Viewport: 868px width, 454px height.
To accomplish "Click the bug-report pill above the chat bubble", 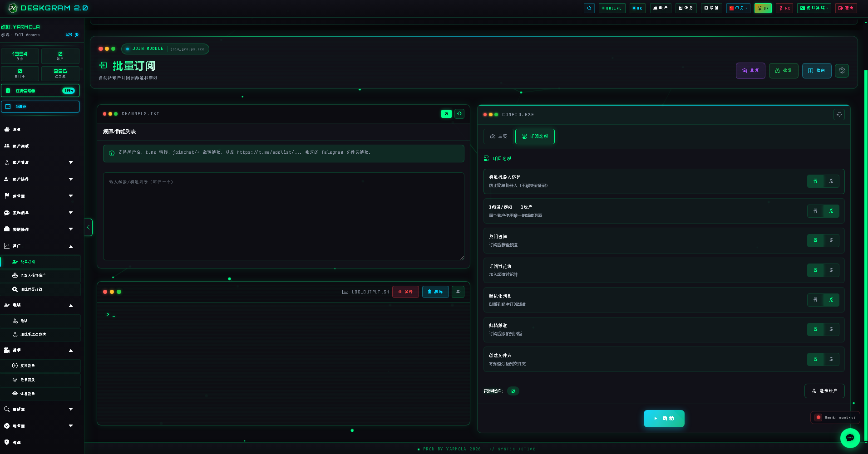I will (835, 417).
